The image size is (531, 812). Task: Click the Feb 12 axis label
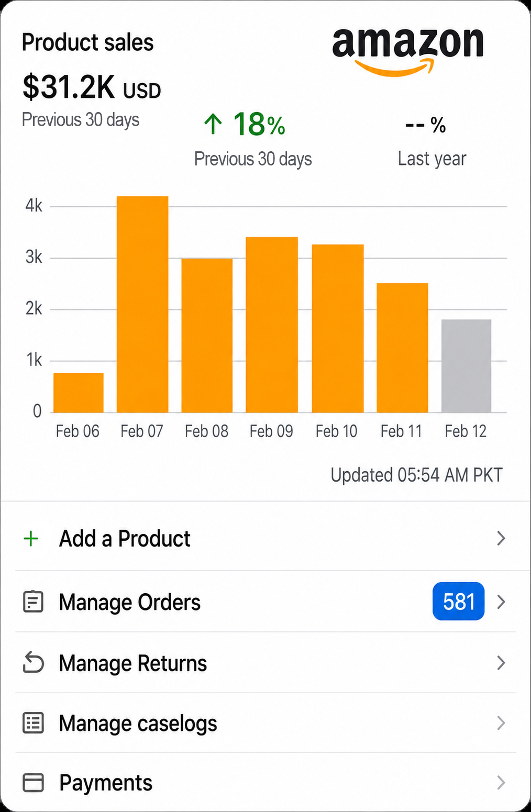tap(466, 431)
